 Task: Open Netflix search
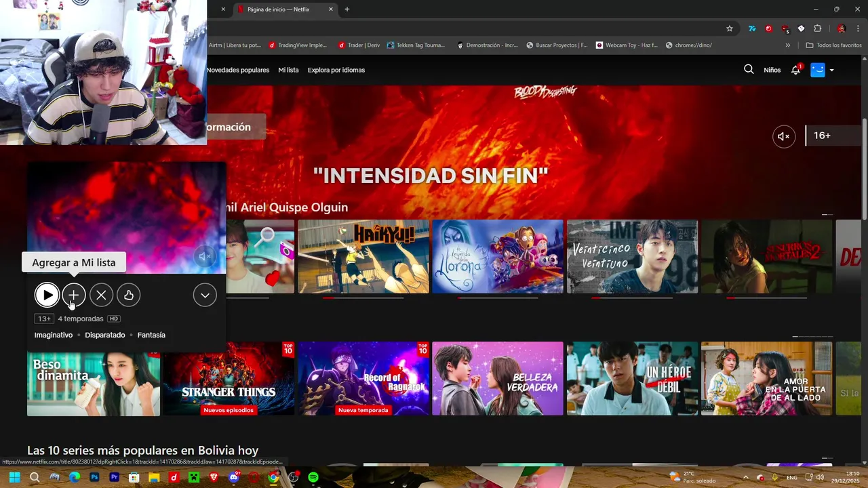pyautogui.click(x=749, y=69)
